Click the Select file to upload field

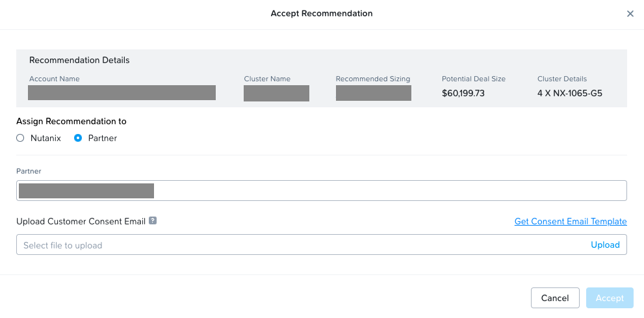tap(322, 245)
